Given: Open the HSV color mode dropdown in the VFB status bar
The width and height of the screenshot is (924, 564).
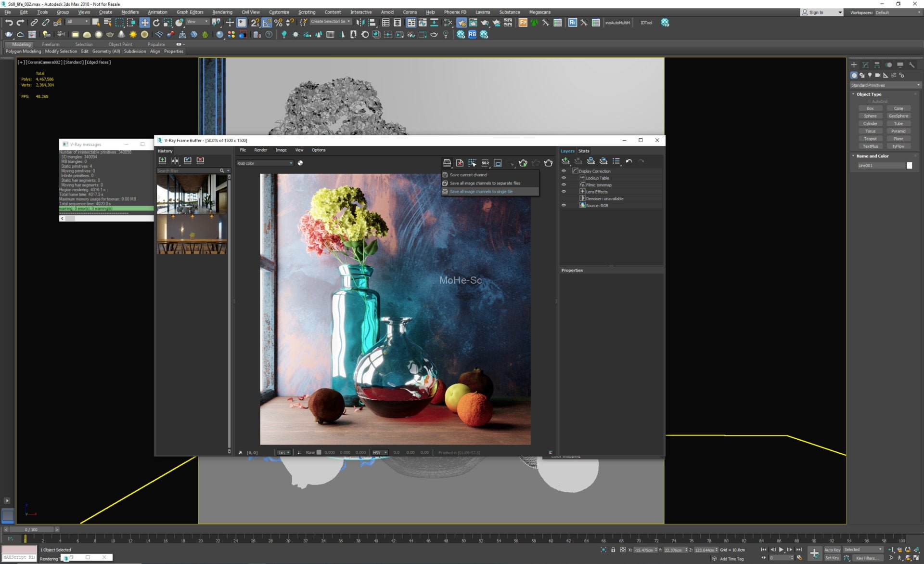Looking at the screenshot, I should tap(380, 452).
